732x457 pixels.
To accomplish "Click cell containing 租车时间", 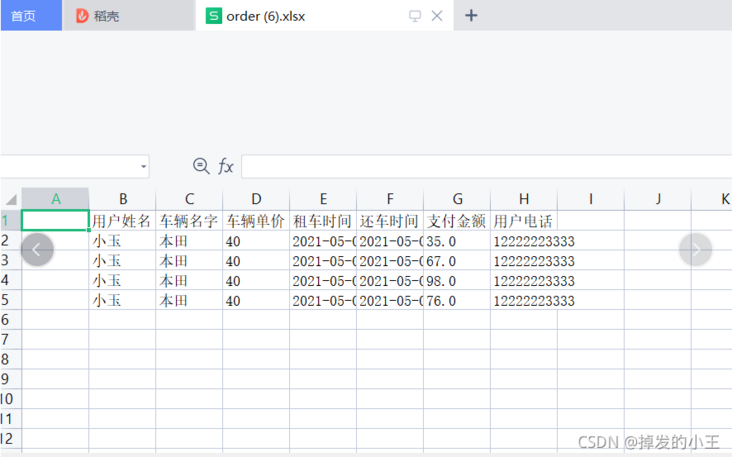I will coord(323,221).
